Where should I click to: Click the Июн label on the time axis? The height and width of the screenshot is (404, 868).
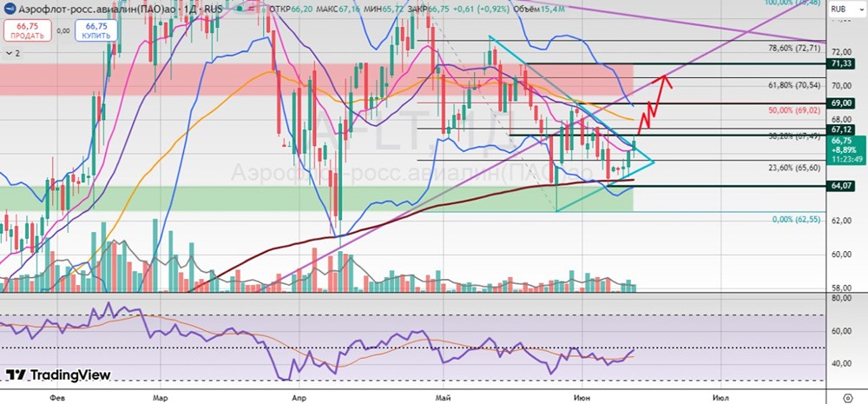coord(582,398)
